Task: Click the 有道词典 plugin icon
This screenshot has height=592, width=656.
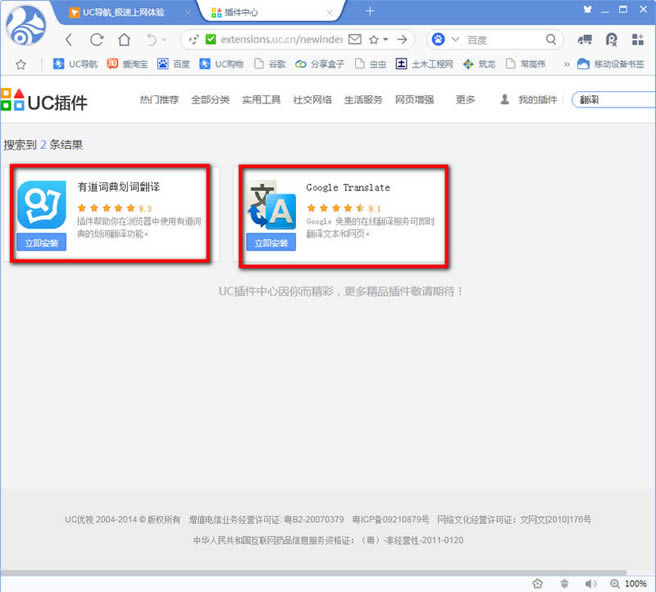Action: click(x=41, y=205)
